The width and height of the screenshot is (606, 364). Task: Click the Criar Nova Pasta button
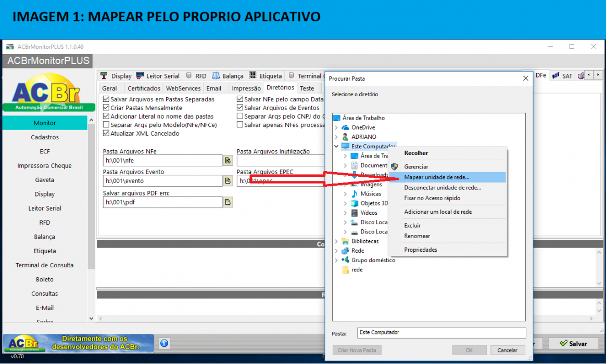point(357,350)
